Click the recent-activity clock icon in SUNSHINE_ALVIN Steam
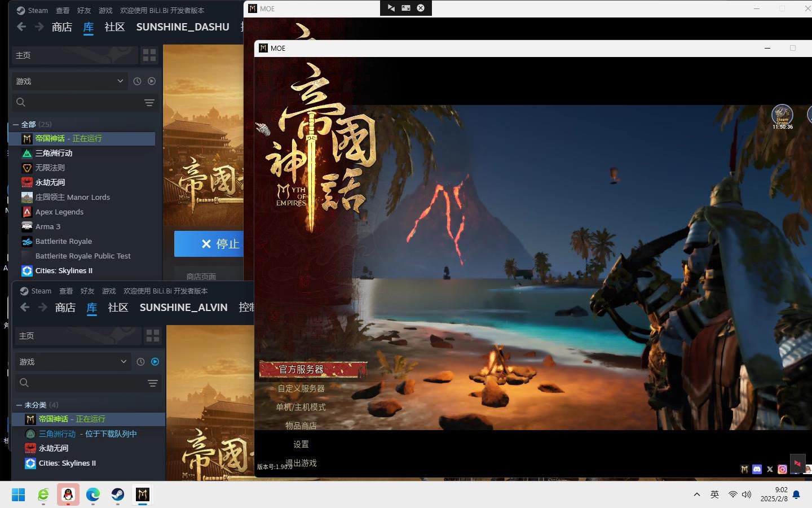This screenshot has height=508, width=812. tap(140, 362)
